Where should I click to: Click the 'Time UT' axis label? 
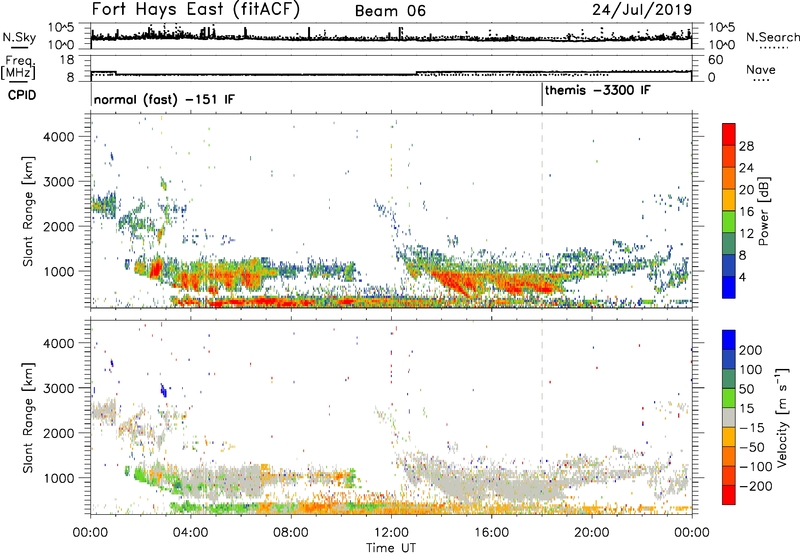[x=391, y=547]
